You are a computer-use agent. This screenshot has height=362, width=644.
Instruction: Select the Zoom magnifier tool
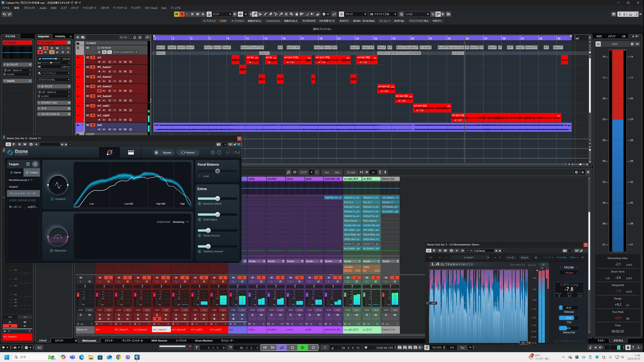292,14
